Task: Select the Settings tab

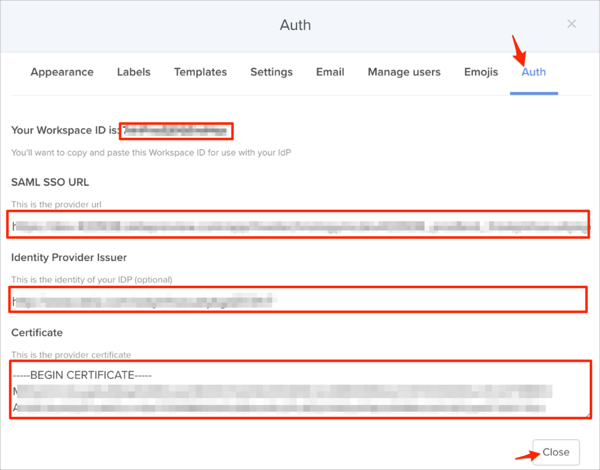Action: (271, 72)
